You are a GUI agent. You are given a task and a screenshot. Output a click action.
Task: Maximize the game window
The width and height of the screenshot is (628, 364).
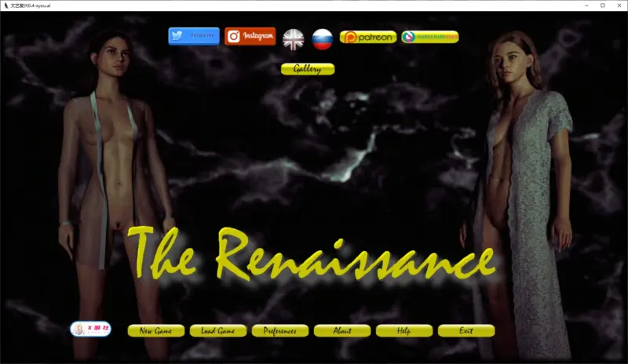pos(603,5)
